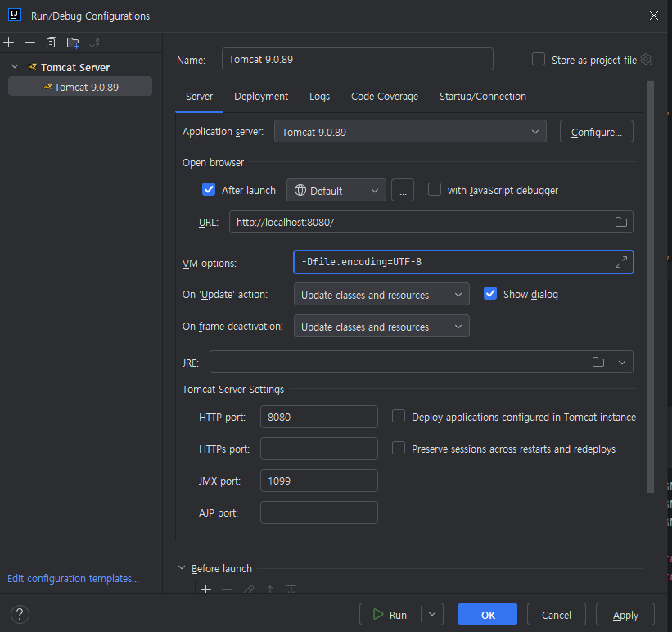Select Tomcat 9.0.89 in configuration tree

(x=80, y=87)
